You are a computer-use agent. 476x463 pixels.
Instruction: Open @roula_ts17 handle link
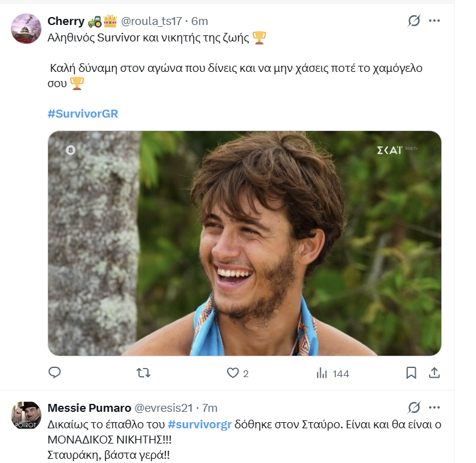click(x=152, y=21)
